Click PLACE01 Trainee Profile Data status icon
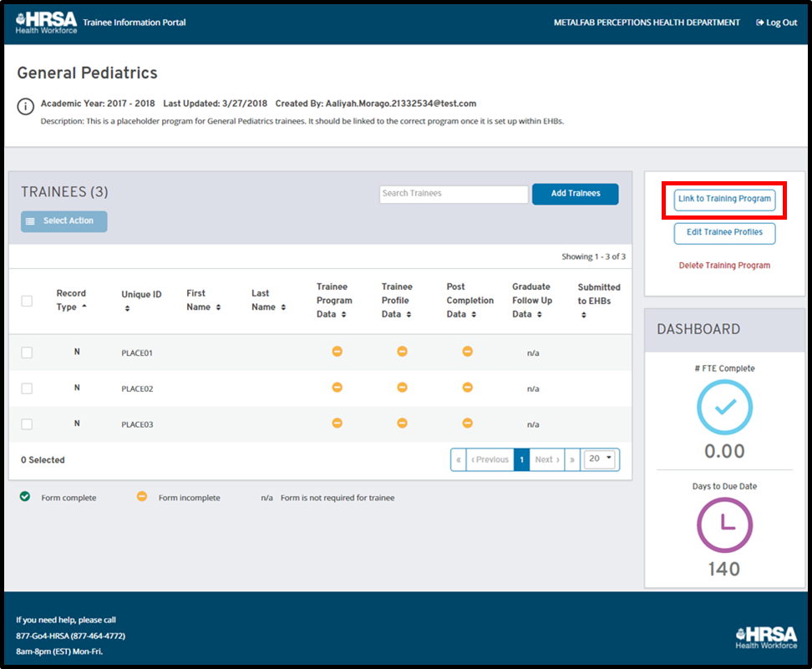812x669 pixels. coord(402,352)
